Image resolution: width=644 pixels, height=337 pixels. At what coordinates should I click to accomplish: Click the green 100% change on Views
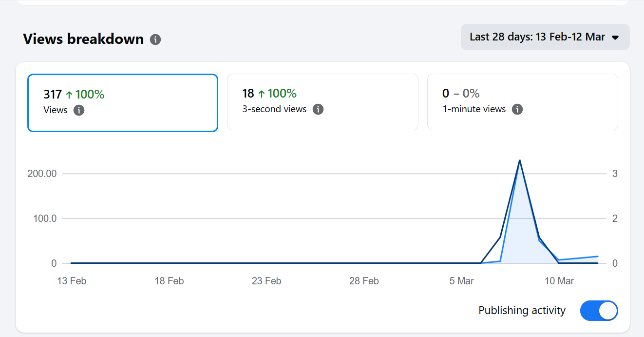[85, 95]
